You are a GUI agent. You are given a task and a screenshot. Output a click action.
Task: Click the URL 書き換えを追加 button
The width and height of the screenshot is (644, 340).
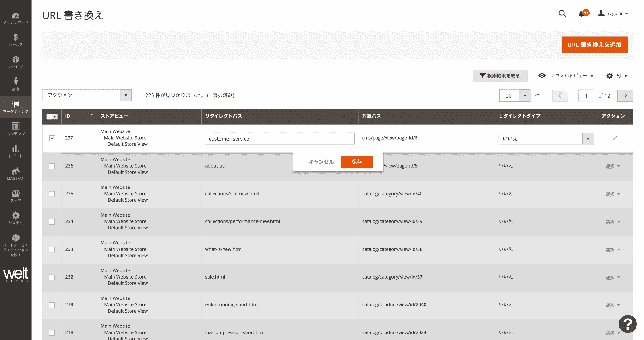(x=594, y=45)
